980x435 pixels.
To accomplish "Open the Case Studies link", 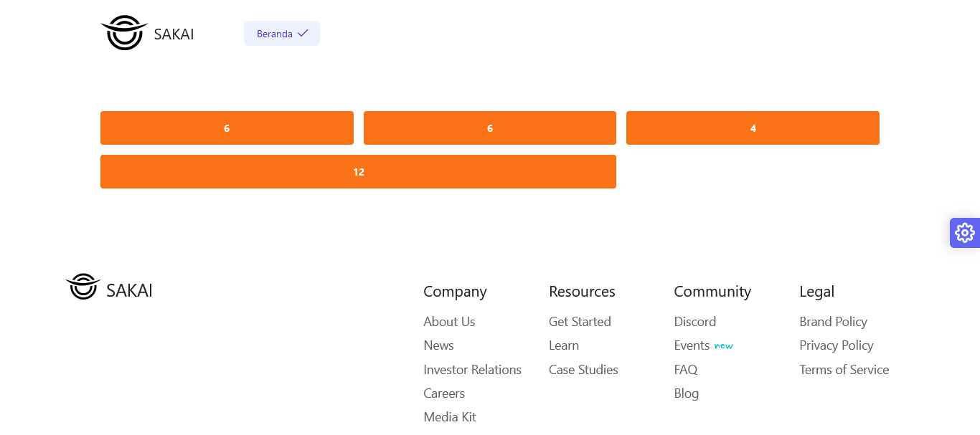I will point(583,370).
